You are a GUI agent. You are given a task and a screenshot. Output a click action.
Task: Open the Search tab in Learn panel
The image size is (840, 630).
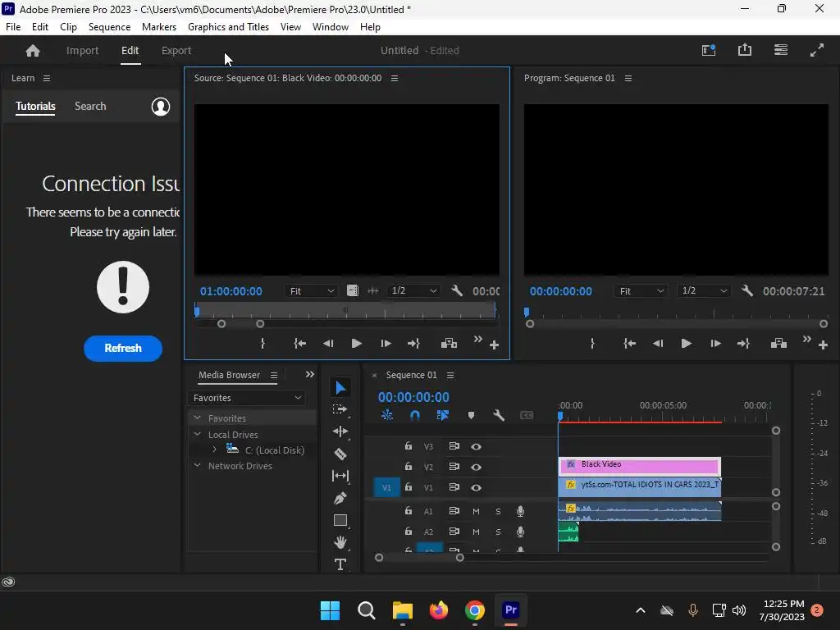click(x=90, y=106)
